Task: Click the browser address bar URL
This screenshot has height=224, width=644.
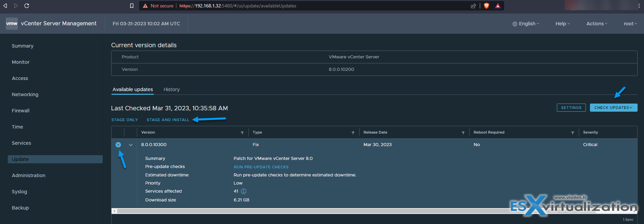Action: [x=238, y=6]
